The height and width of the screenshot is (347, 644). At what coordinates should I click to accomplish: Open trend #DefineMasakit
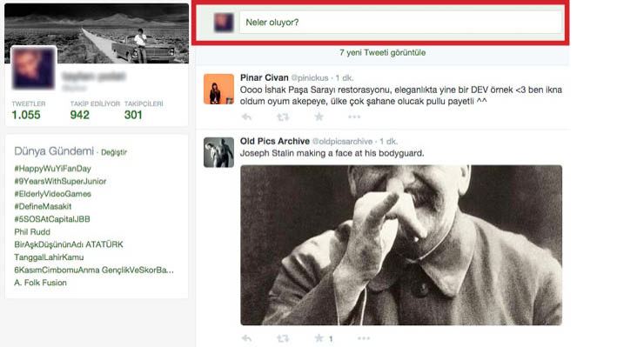point(43,207)
